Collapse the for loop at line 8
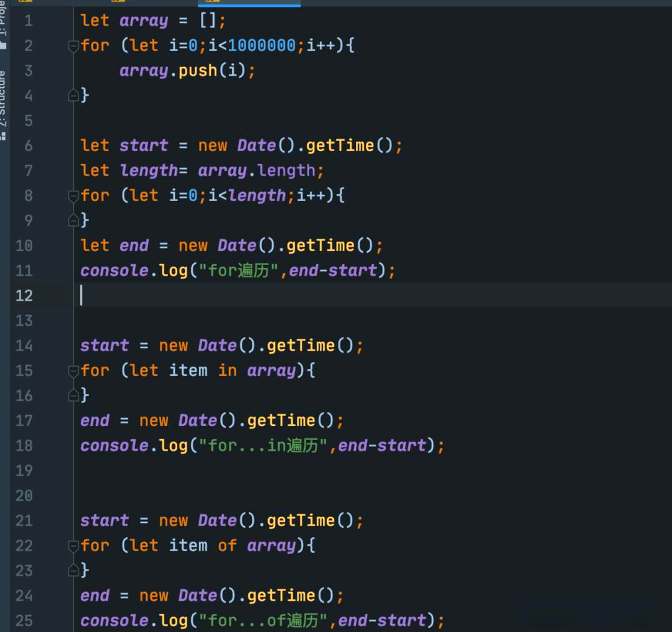The image size is (672, 632). [73, 196]
